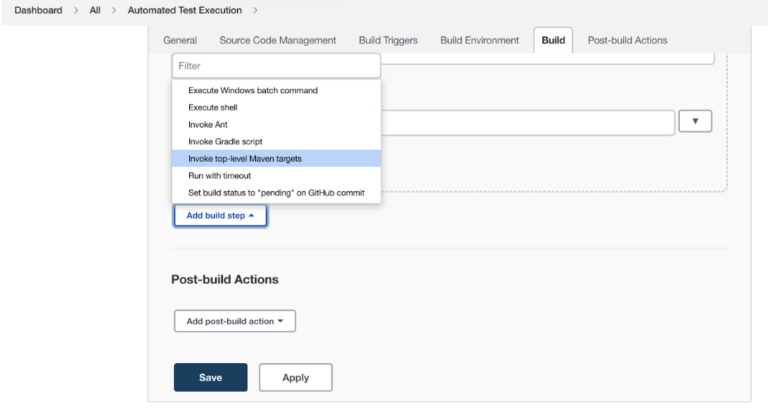Screen dimensions: 768x414
Task: Select Set build status pending on GitHub
Action: 275,192
